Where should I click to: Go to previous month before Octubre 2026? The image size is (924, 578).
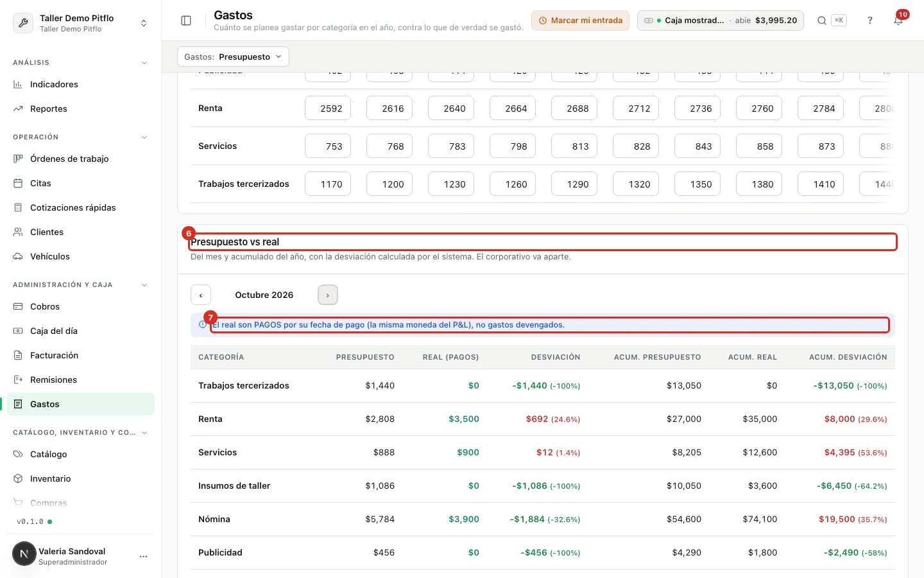[x=201, y=295]
